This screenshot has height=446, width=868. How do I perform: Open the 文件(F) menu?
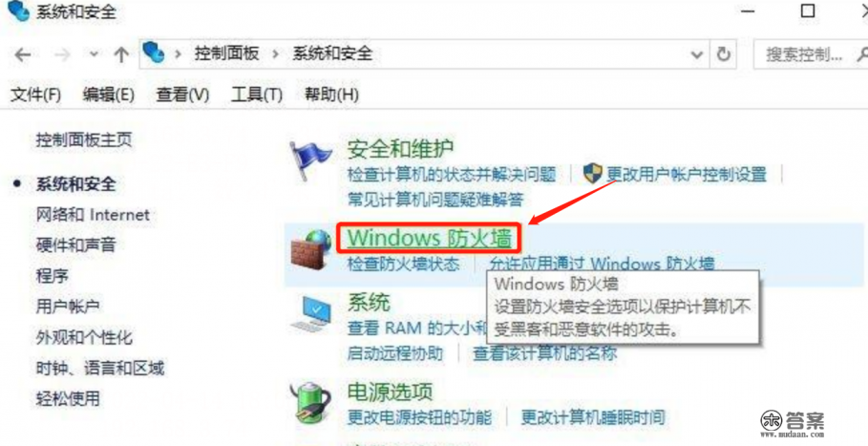35,95
